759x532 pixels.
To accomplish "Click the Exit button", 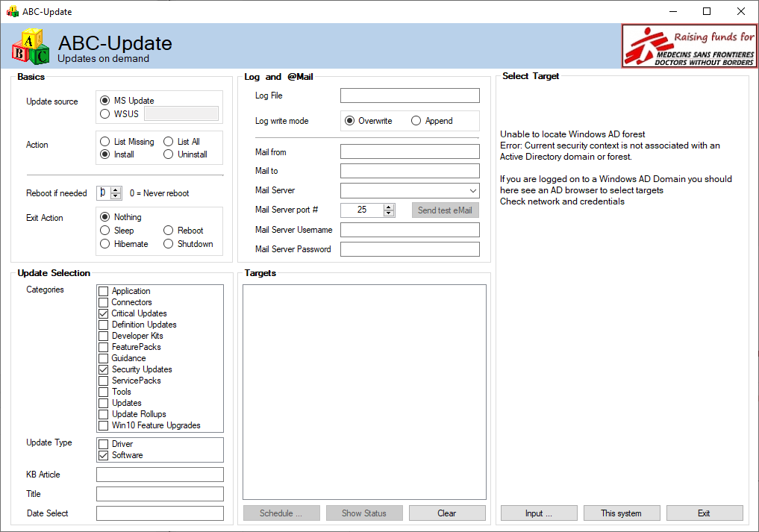I will [704, 513].
